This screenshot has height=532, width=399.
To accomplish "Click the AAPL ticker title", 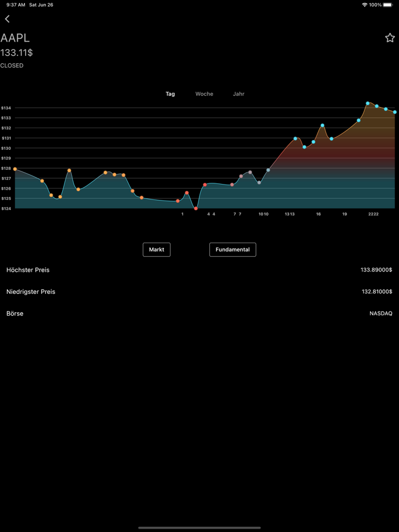I will [15, 38].
